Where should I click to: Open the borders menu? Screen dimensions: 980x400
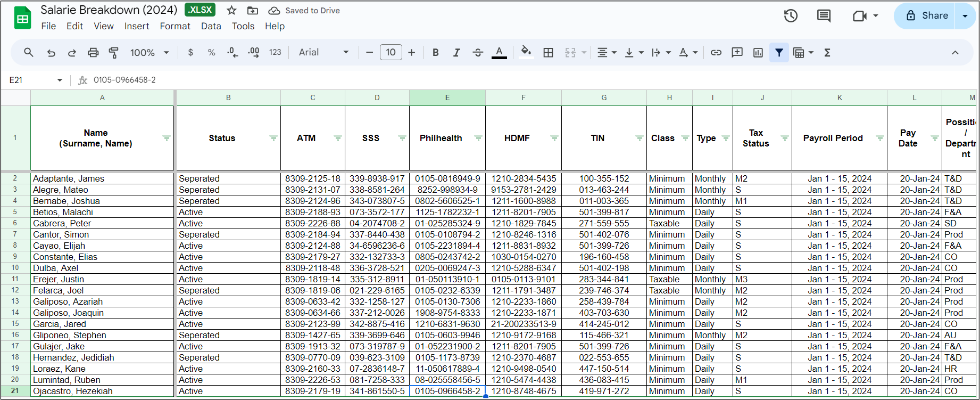pos(548,52)
